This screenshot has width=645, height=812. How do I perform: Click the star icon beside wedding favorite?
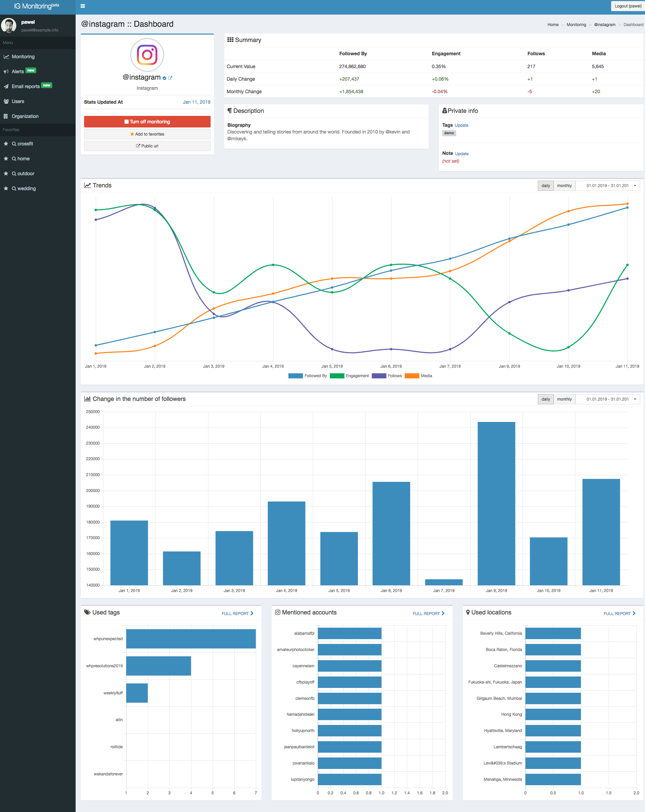click(6, 188)
